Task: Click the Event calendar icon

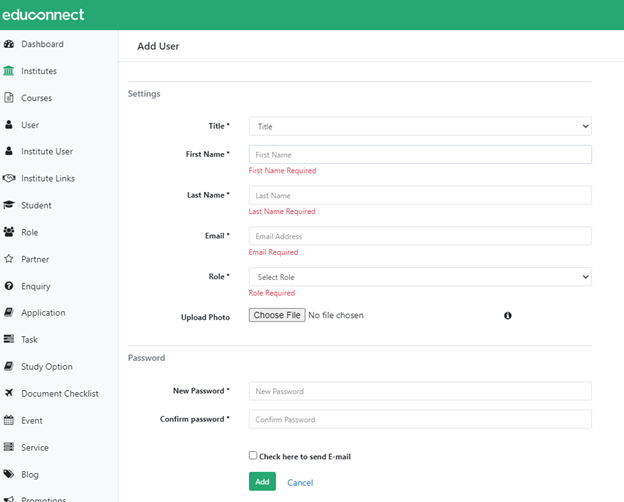Action: click(x=9, y=420)
